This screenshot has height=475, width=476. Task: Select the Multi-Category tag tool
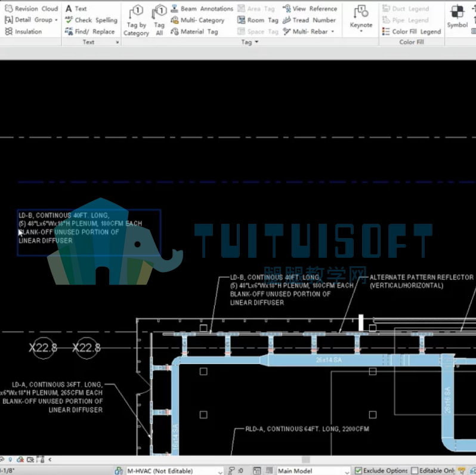pyautogui.click(x=197, y=20)
